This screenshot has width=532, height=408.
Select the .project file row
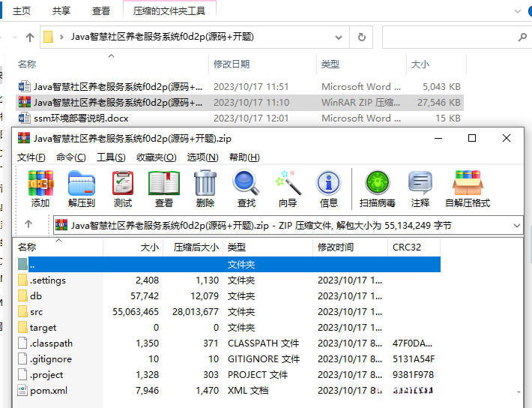pyautogui.click(x=229, y=375)
